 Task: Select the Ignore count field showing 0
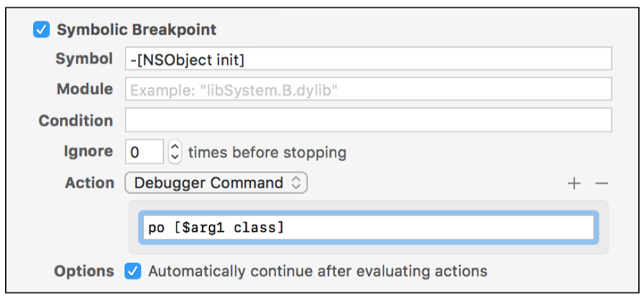coord(144,153)
